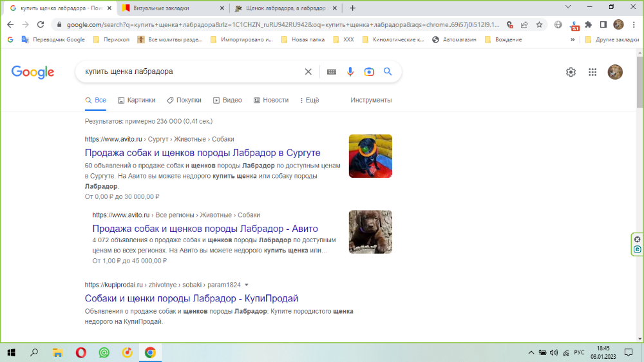
Task: Clear the search query with the X
Action: [x=308, y=71]
